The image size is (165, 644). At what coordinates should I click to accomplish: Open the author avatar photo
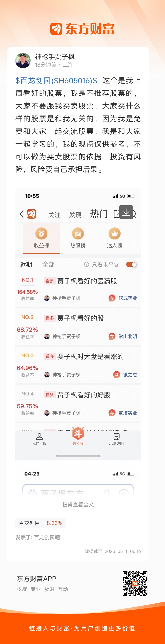[x=23, y=61]
